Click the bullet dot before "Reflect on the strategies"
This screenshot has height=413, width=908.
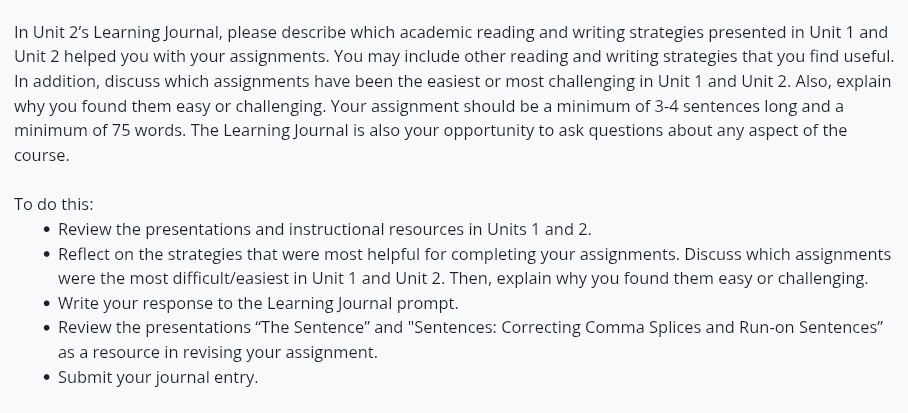(47, 254)
